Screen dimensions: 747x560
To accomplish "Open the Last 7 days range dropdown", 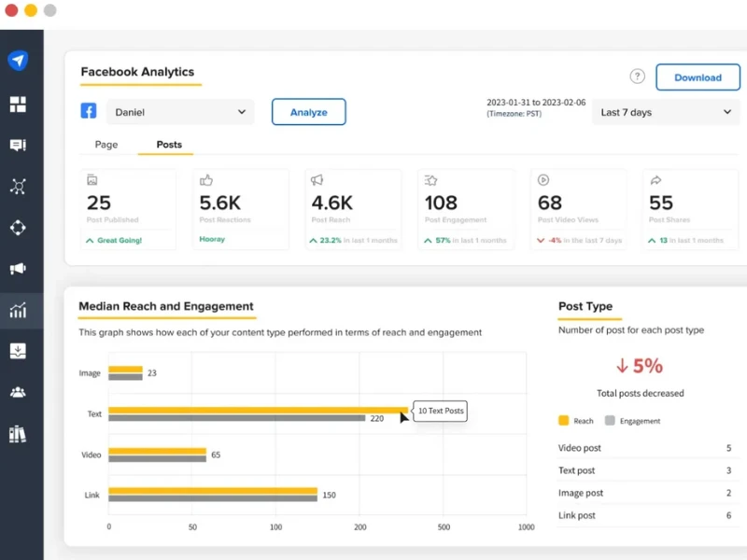I will click(667, 112).
